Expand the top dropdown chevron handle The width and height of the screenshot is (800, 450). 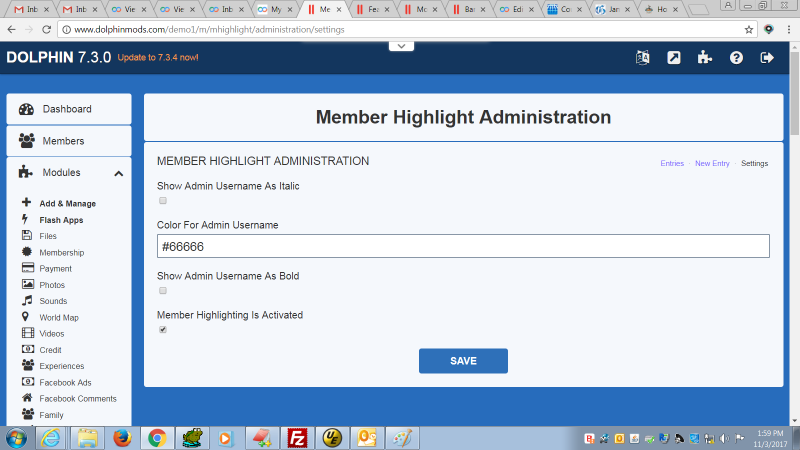(402, 46)
